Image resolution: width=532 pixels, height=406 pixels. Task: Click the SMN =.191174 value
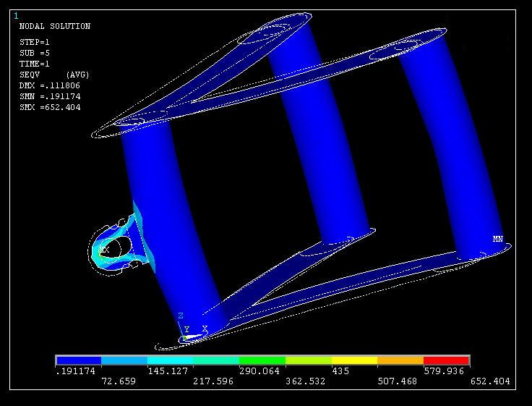50,96
